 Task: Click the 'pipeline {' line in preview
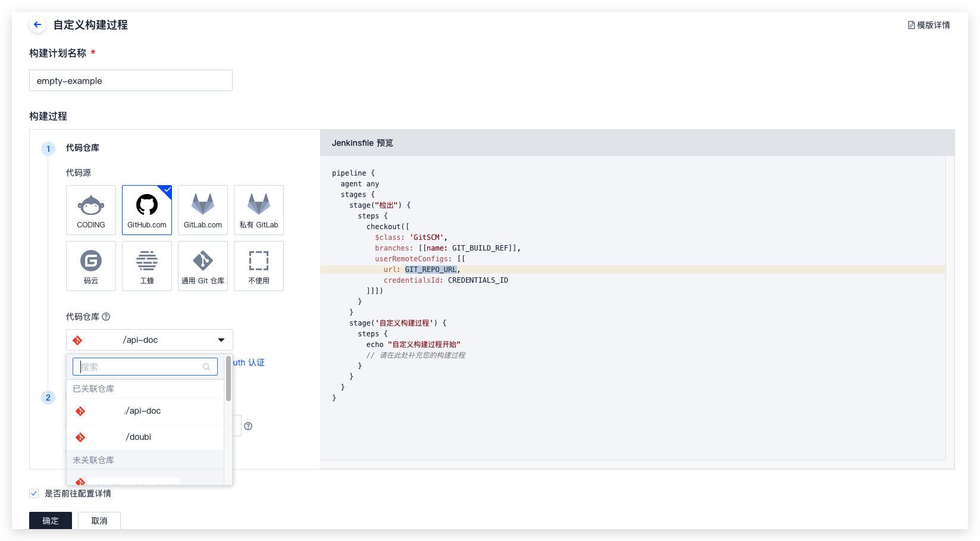click(353, 173)
